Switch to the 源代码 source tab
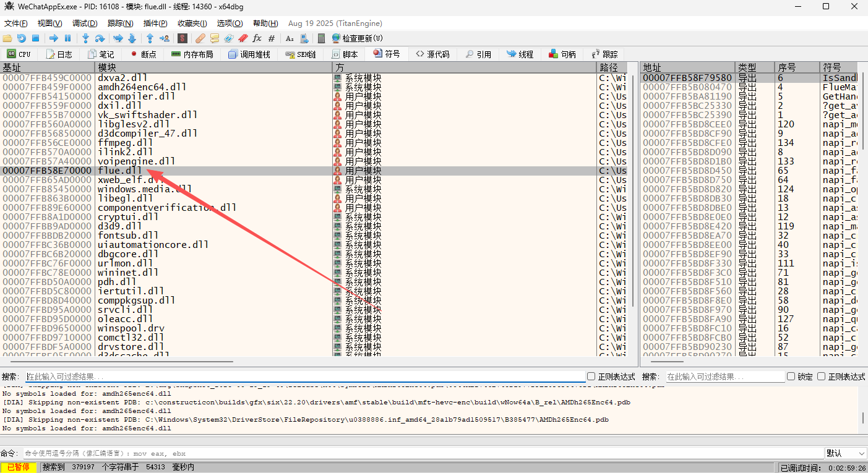This screenshot has width=868, height=473. click(432, 54)
